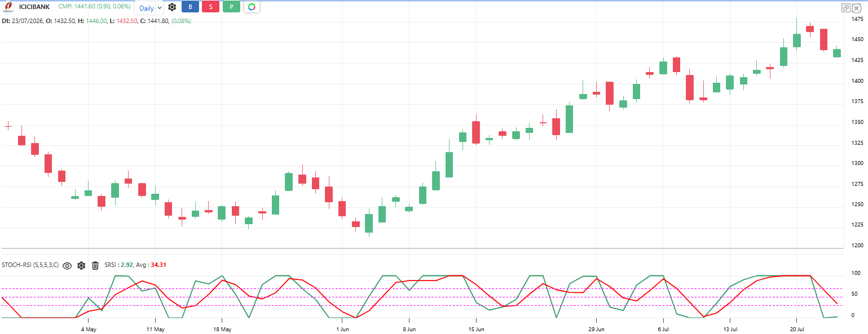Screen dimensions: 868x334
Task: Open the colorful ring indicator icon
Action: click(252, 7)
